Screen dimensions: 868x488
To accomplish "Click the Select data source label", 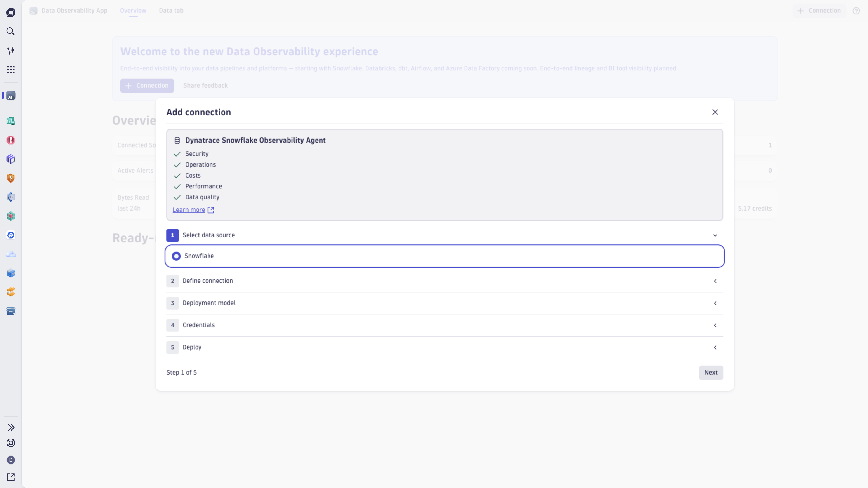I will (x=209, y=235).
